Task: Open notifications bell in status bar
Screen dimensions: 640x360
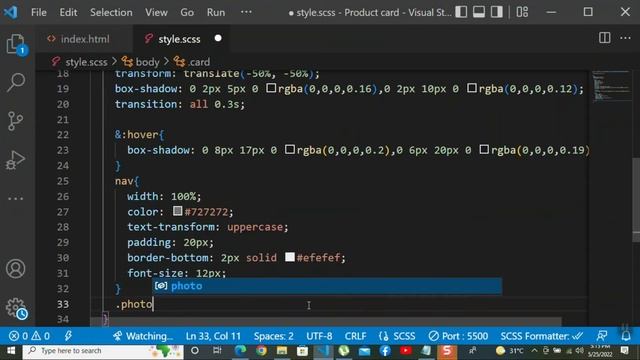Action: (625, 336)
